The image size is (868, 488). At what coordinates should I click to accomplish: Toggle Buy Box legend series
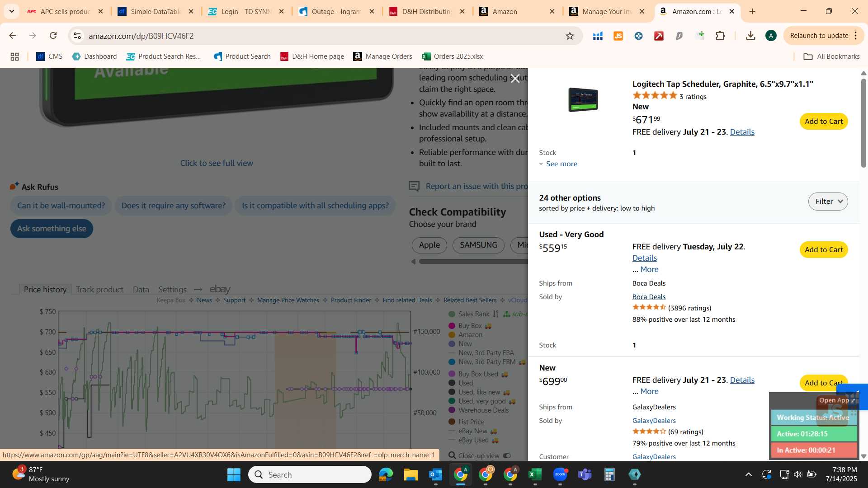click(470, 326)
